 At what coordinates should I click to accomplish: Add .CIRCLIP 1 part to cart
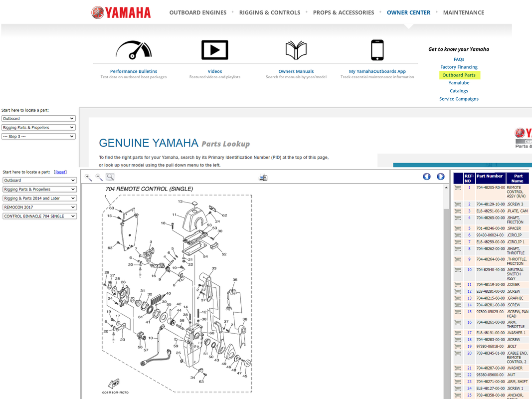[458, 242]
